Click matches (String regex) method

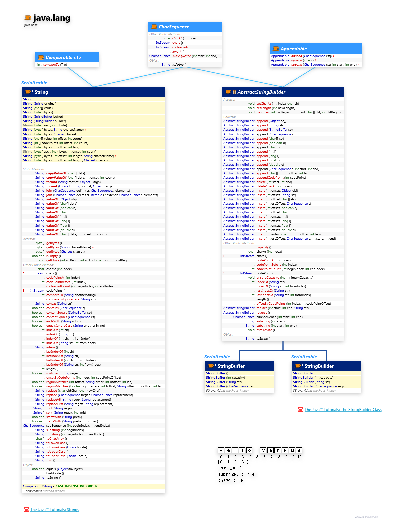63,373
